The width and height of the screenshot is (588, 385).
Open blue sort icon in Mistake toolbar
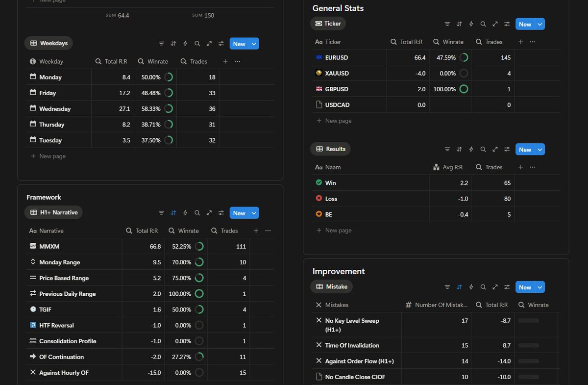459,287
